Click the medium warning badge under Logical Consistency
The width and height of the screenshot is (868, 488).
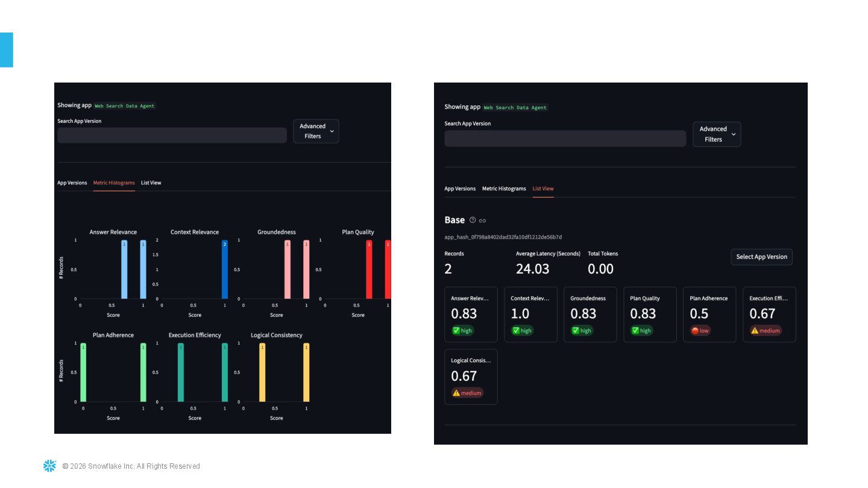[467, 393]
